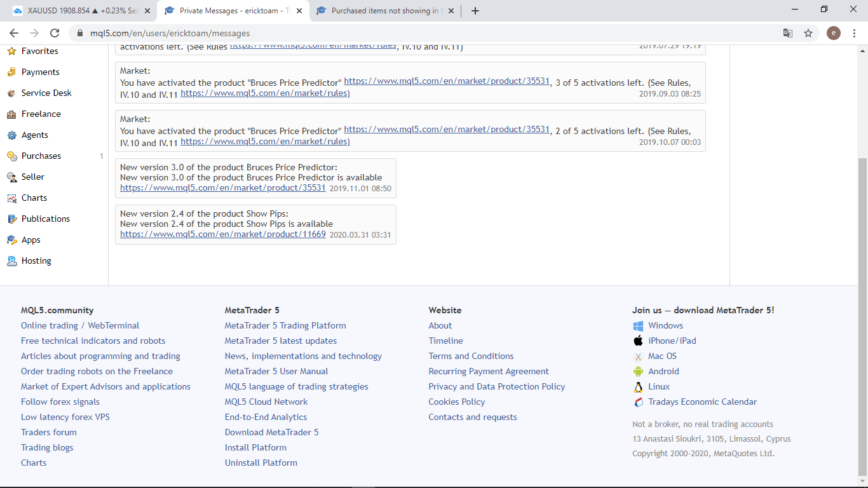Close the XAUUSD tab
This screenshot has width=868, height=488.
point(147,11)
